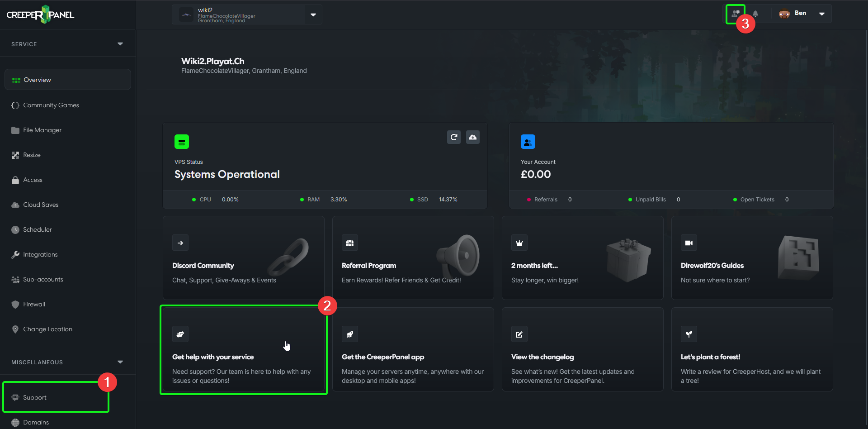Collapse the Miscellaneous sidebar section
868x429 pixels.
click(x=120, y=362)
